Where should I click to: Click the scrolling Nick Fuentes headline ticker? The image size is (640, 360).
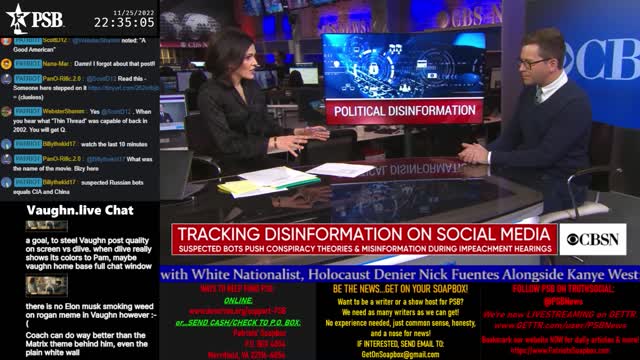(x=400, y=274)
